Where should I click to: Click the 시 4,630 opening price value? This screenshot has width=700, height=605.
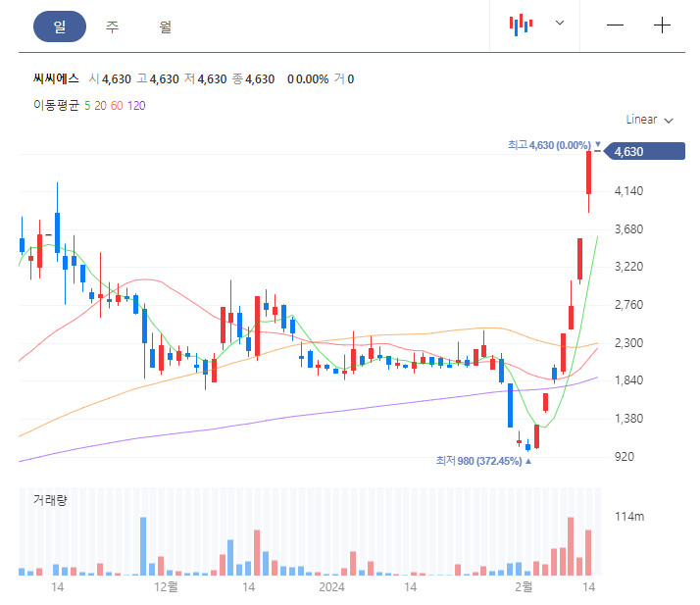click(x=110, y=79)
